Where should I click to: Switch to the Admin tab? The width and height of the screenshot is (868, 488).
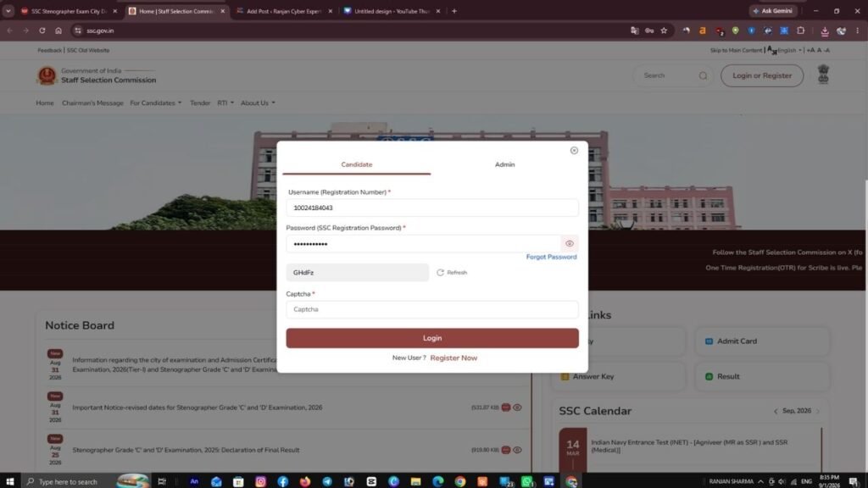pos(505,164)
